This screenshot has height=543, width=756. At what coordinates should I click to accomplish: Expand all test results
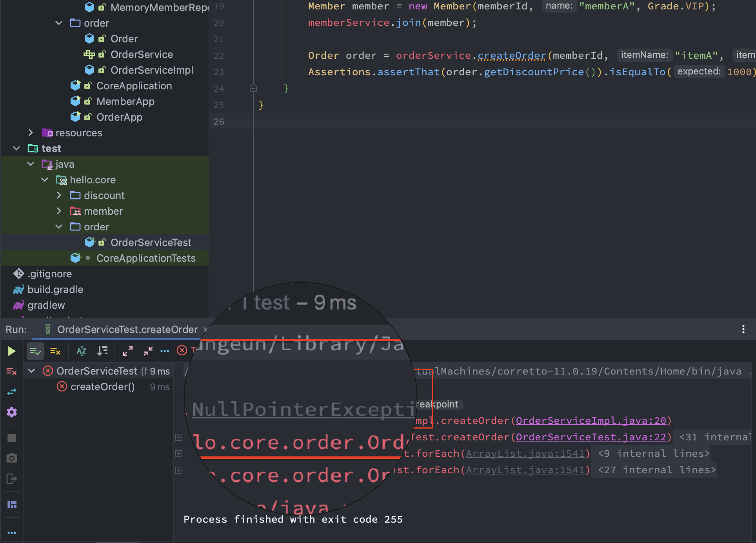tap(127, 351)
